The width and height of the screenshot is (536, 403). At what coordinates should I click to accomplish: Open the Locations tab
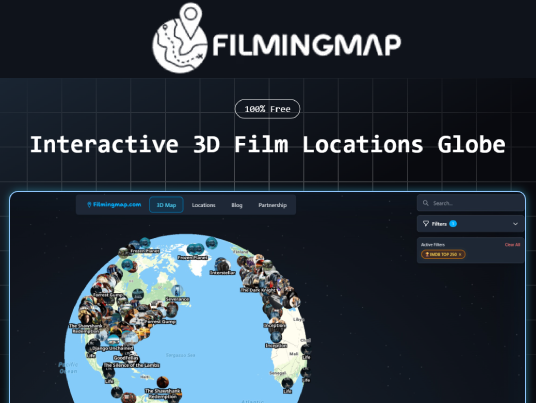203,205
